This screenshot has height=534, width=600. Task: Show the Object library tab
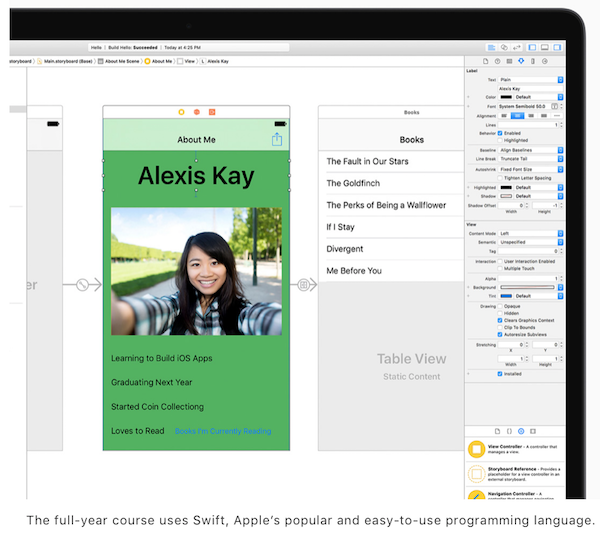520,430
